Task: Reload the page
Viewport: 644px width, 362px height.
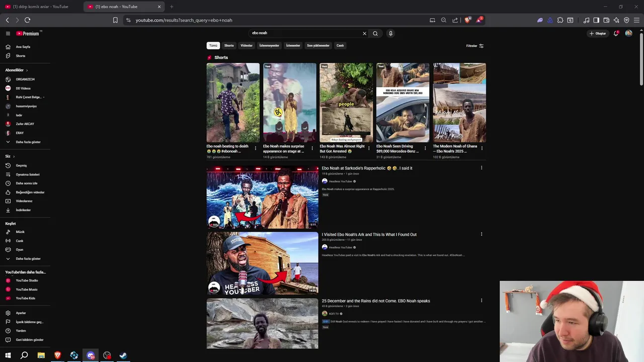Action: (x=27, y=20)
